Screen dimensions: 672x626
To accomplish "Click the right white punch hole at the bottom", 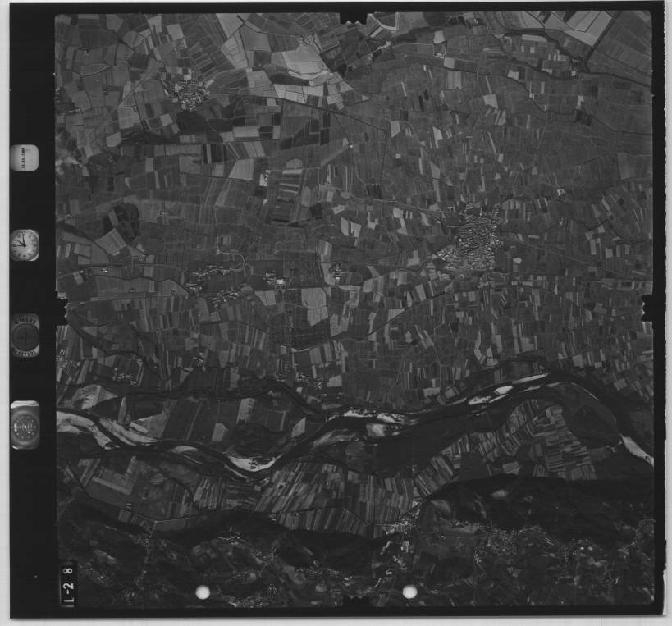I will [x=409, y=592].
